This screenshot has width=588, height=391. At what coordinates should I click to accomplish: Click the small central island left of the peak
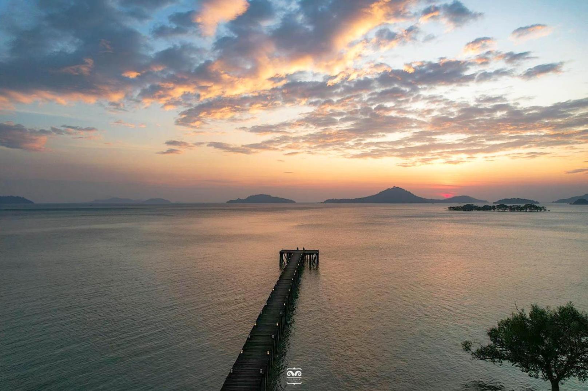click(261, 199)
